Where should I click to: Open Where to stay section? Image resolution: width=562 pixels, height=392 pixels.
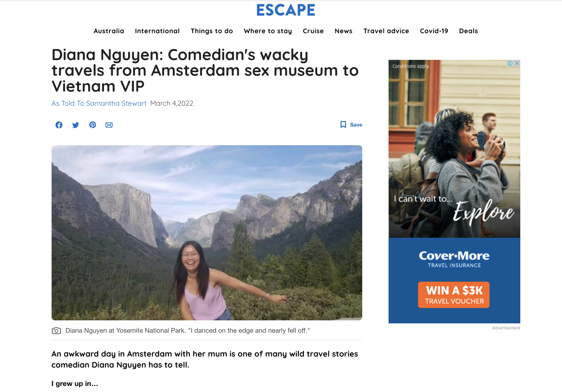268,31
